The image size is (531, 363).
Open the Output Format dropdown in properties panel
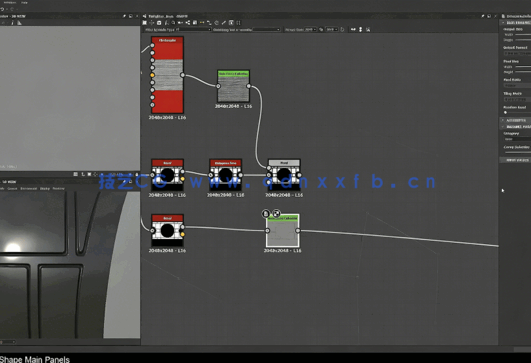coord(517,54)
